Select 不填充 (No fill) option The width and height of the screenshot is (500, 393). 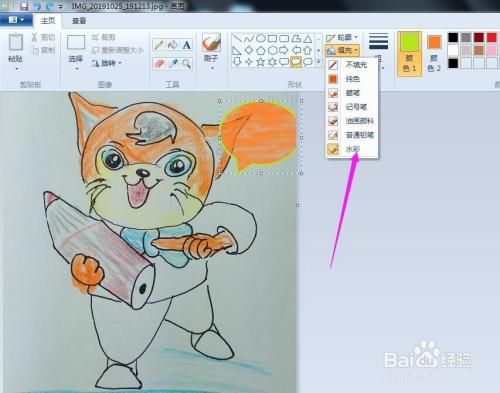coord(352,65)
